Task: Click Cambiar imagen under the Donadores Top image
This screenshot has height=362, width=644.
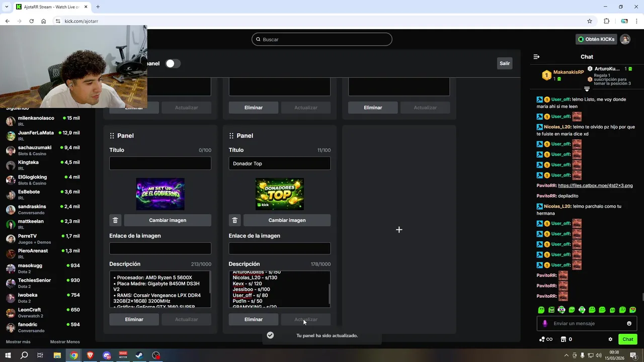Action: 287,220
